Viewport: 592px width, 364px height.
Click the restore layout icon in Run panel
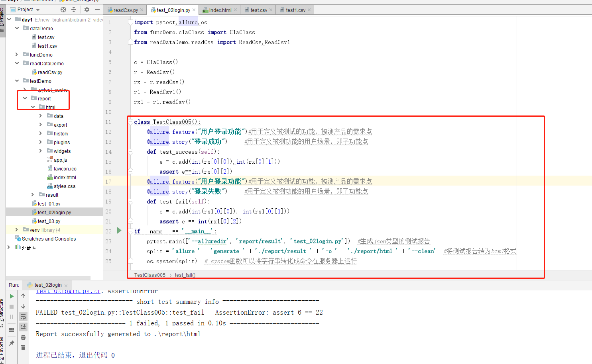point(12,330)
